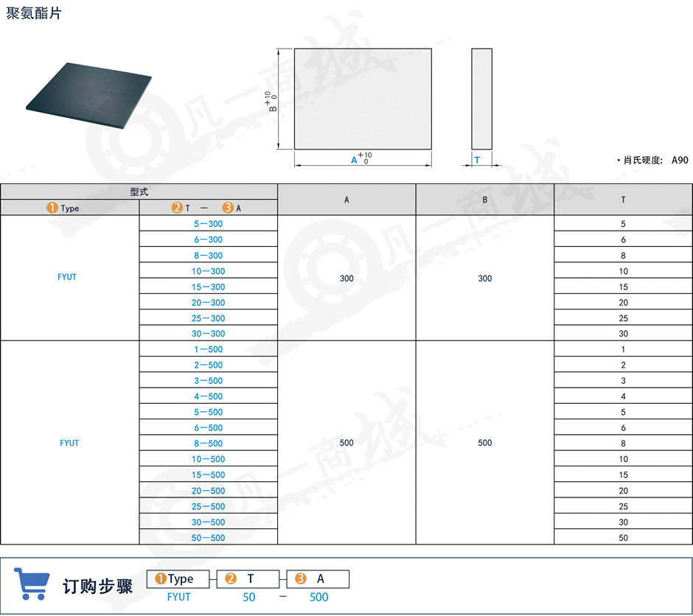Click the T value 50 cell
This screenshot has width=693, height=616.
(623, 537)
